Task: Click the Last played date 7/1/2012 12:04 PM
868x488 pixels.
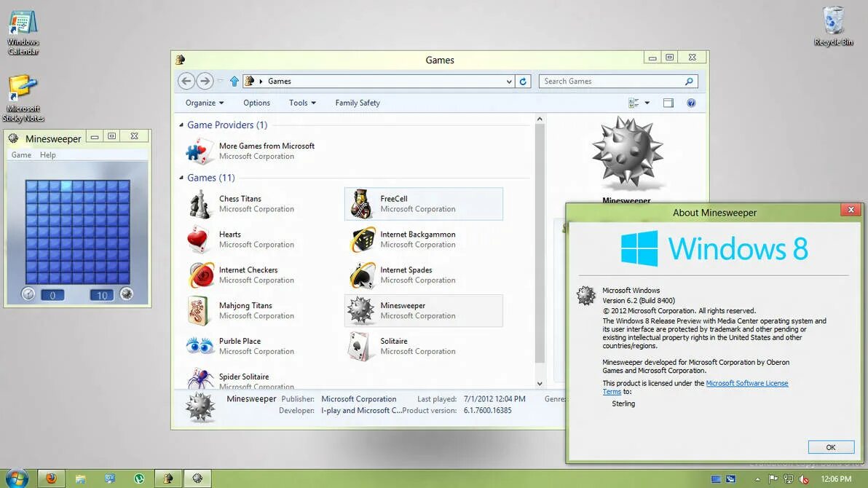Action: point(494,399)
